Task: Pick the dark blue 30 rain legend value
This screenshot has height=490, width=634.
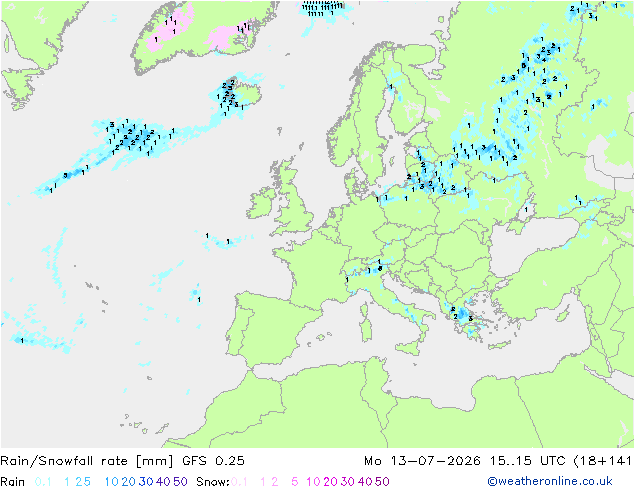Action: [x=146, y=482]
